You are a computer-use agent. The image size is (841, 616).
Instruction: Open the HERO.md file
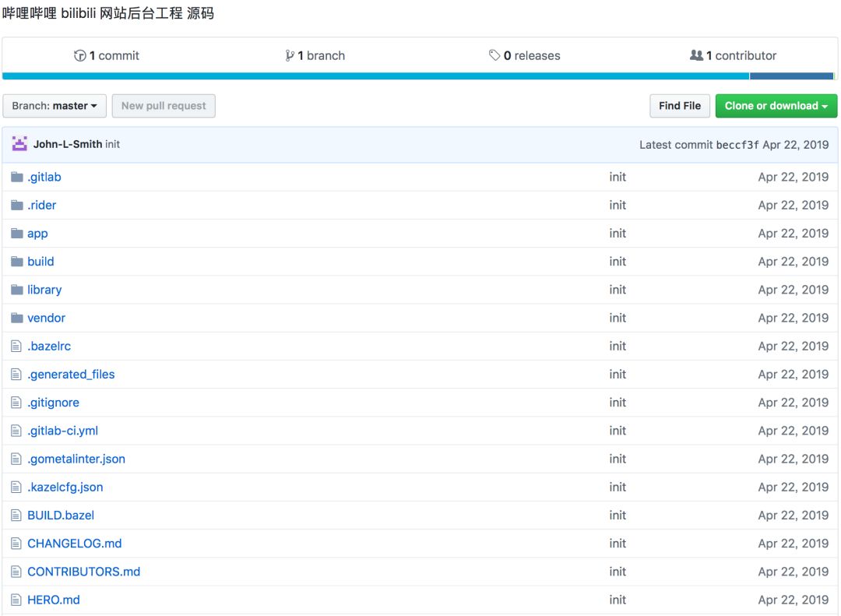pos(54,600)
